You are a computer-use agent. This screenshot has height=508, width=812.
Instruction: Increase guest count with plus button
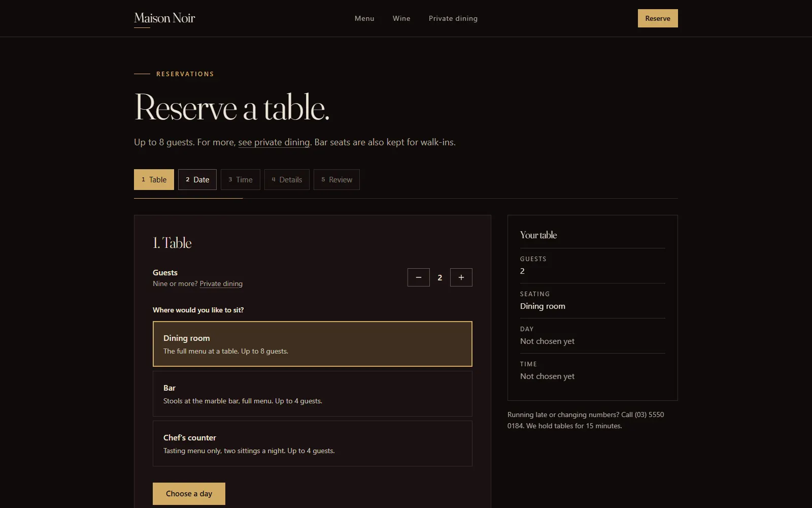[x=461, y=277]
